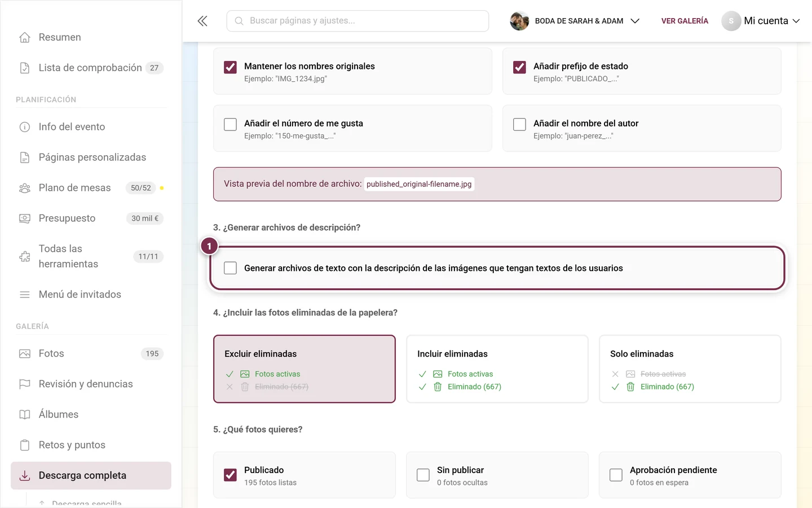Click the Plano de mesas people icon
This screenshot has width=812, height=508.
25,188
